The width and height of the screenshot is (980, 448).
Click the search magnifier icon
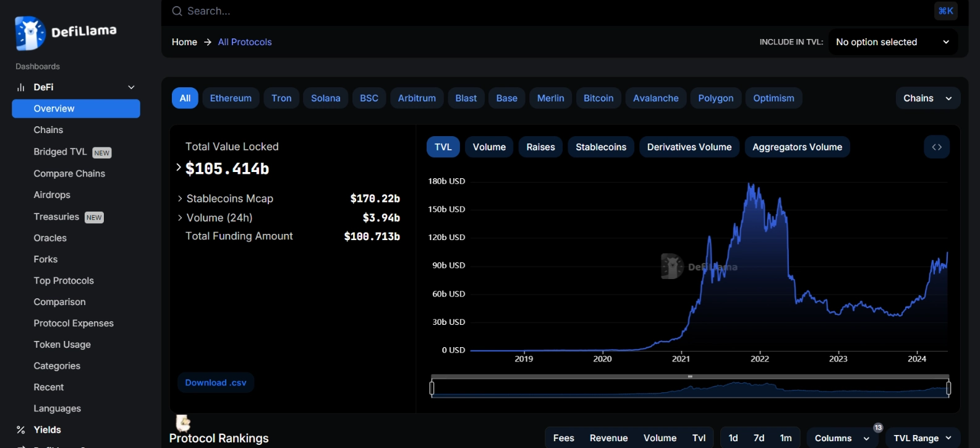pos(177,11)
